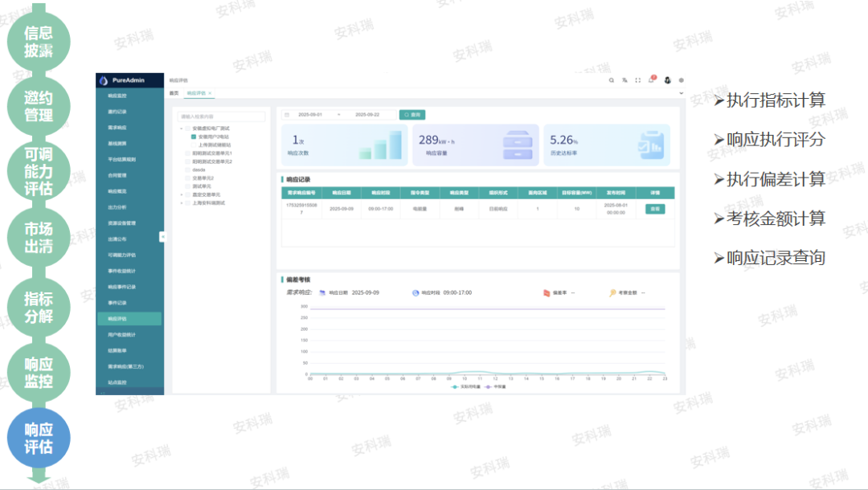Screen dimensions: 868x490
Task: Click the 响应监控 slide step circle
Action: [x=39, y=373]
